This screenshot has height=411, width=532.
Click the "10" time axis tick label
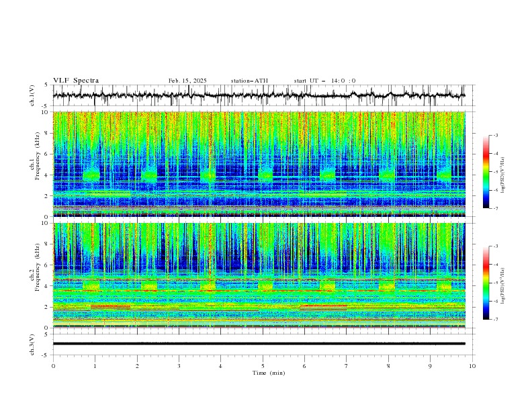(472, 366)
